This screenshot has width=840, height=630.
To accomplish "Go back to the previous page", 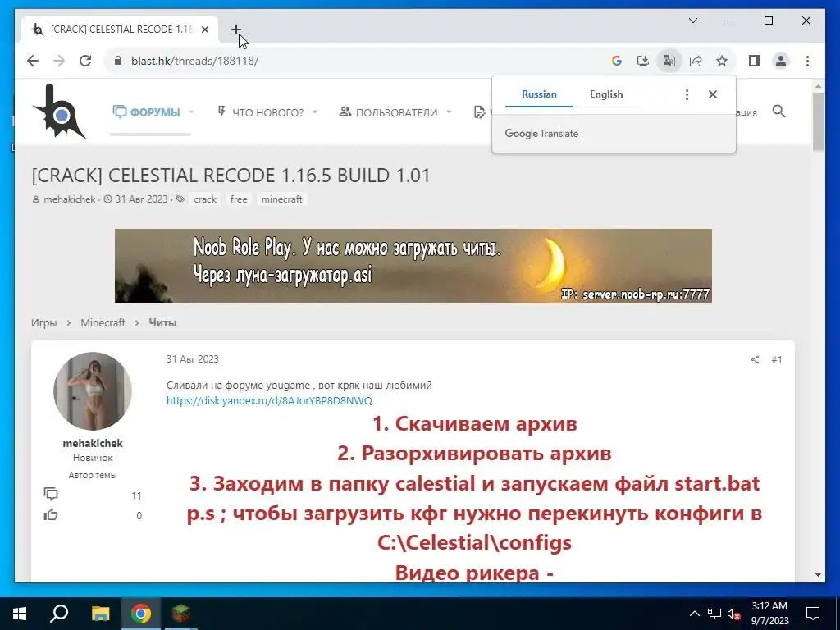I will click(x=33, y=61).
